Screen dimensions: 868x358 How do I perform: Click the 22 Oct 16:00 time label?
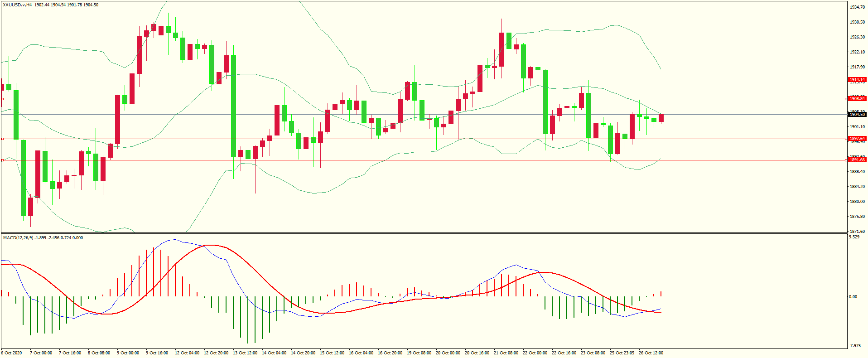(x=564, y=353)
